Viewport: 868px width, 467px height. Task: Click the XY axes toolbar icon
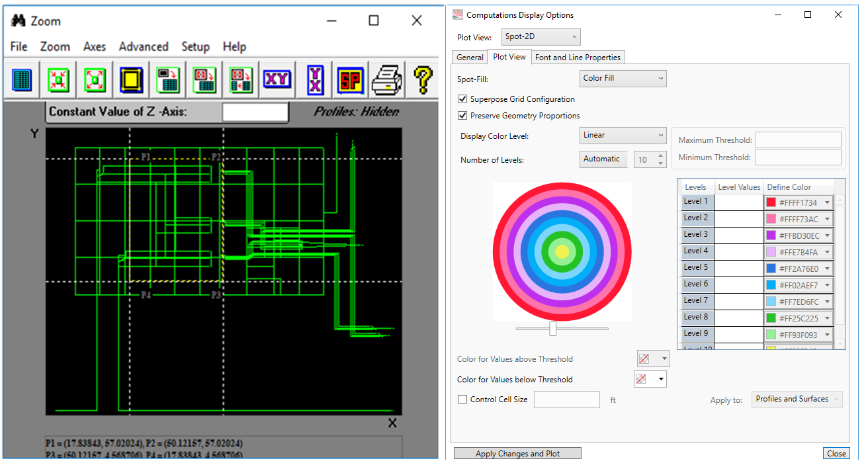pos(277,80)
